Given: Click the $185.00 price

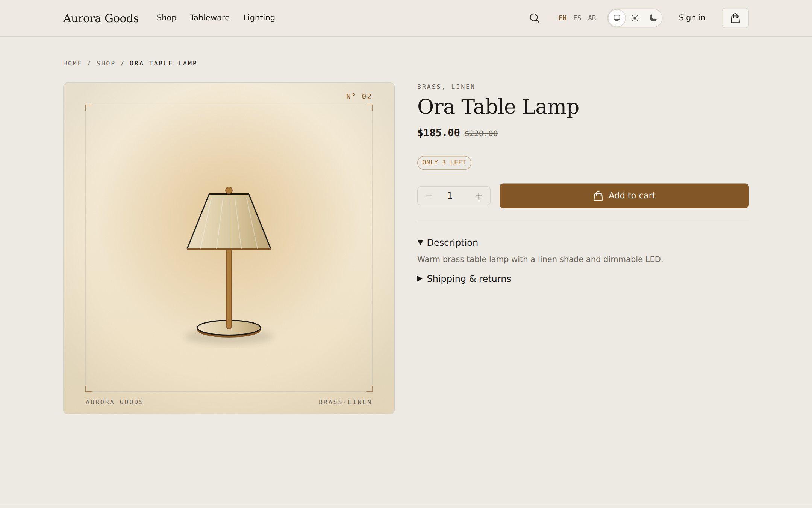Looking at the screenshot, I should point(439,133).
